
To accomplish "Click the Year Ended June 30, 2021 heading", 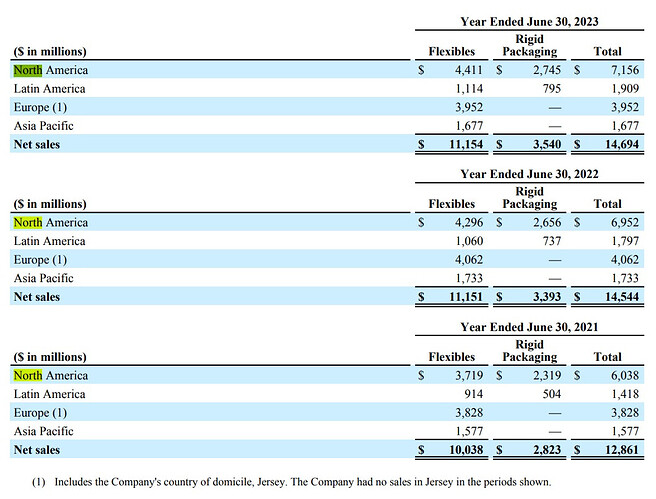I will click(529, 327).
